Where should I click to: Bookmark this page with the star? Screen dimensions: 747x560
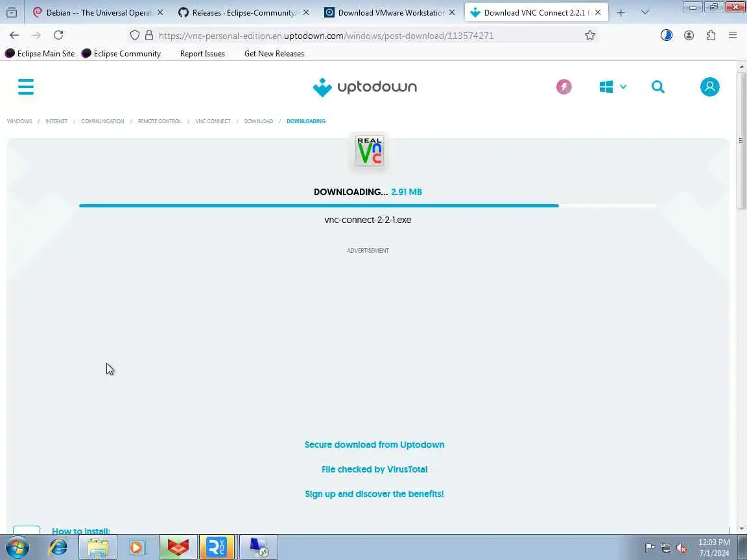pyautogui.click(x=590, y=35)
